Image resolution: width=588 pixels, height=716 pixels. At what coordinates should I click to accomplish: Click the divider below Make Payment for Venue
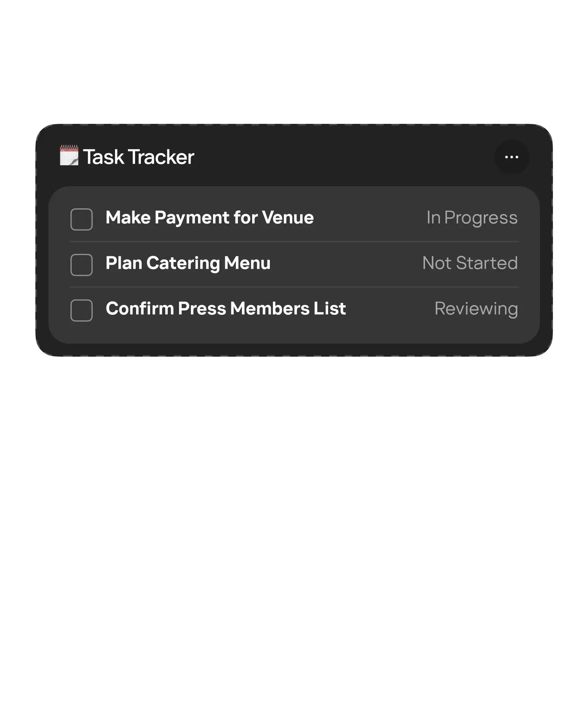(294, 242)
